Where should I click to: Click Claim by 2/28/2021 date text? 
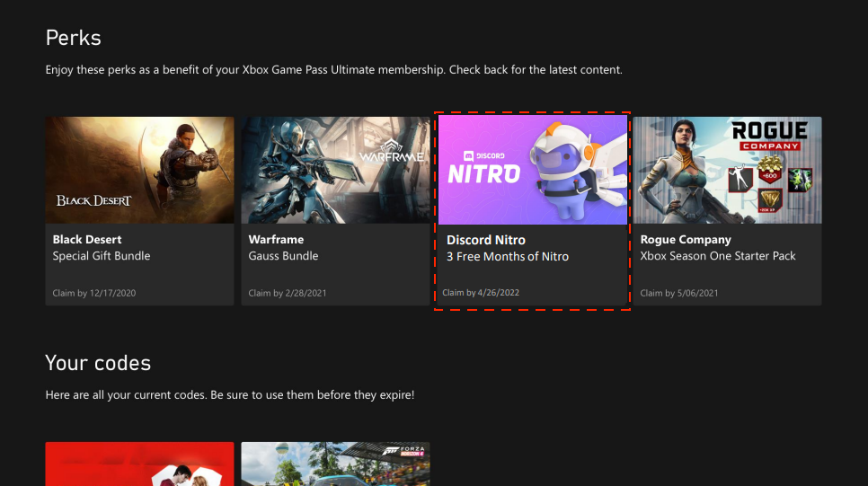tap(288, 293)
